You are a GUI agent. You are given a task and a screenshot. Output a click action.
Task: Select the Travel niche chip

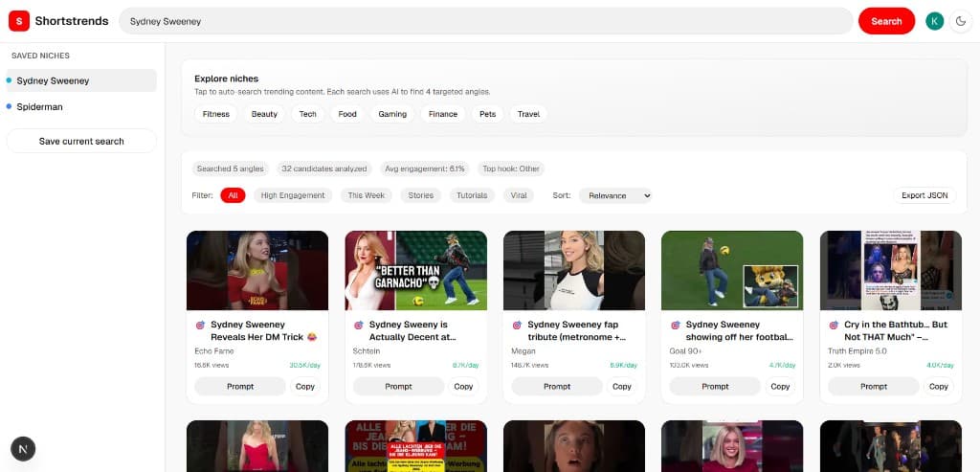(x=528, y=114)
